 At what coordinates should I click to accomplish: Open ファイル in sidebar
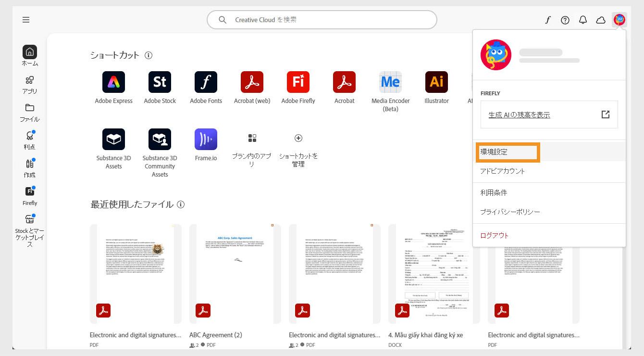point(30,112)
